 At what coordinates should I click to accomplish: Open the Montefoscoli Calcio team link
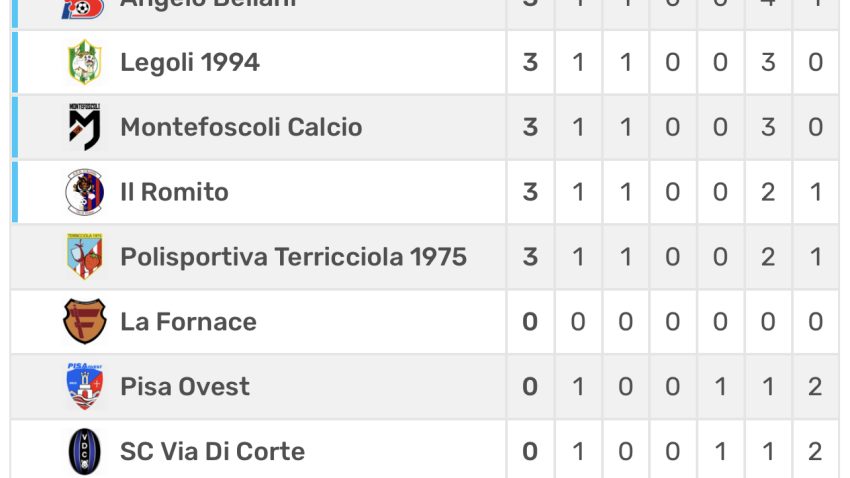(241, 127)
